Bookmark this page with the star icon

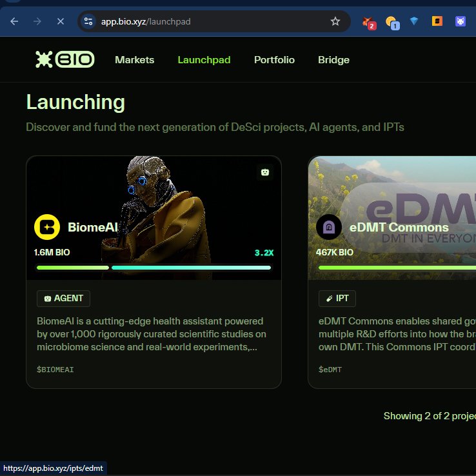pos(335,21)
